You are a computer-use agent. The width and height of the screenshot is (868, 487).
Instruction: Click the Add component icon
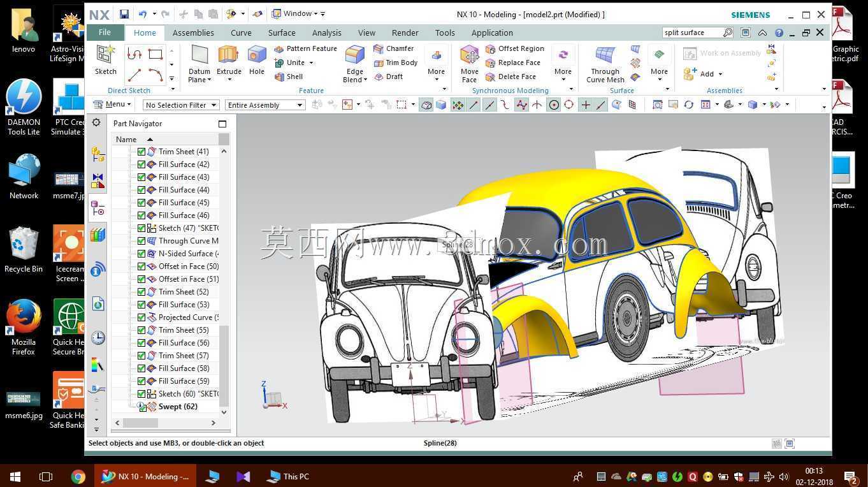tap(690, 74)
